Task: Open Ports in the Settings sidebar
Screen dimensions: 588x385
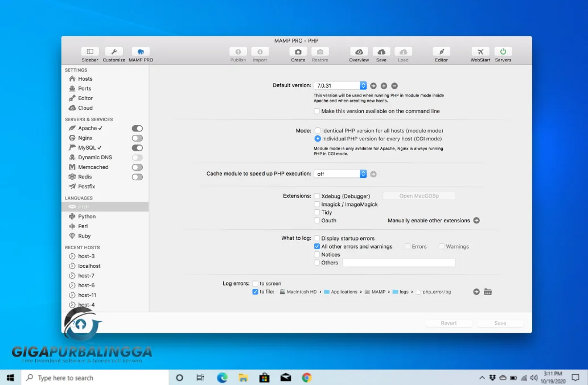Action: (x=84, y=89)
